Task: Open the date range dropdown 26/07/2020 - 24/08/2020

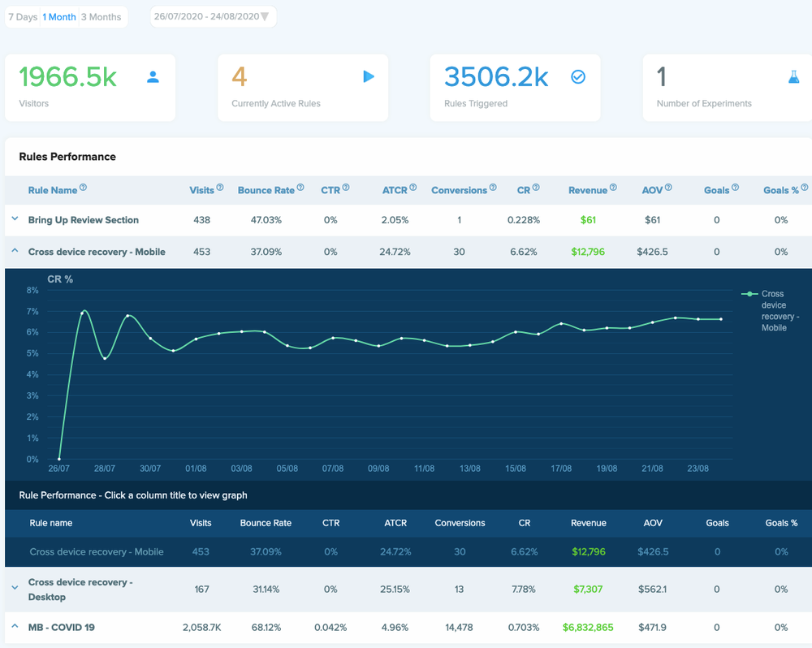Action: click(x=214, y=16)
